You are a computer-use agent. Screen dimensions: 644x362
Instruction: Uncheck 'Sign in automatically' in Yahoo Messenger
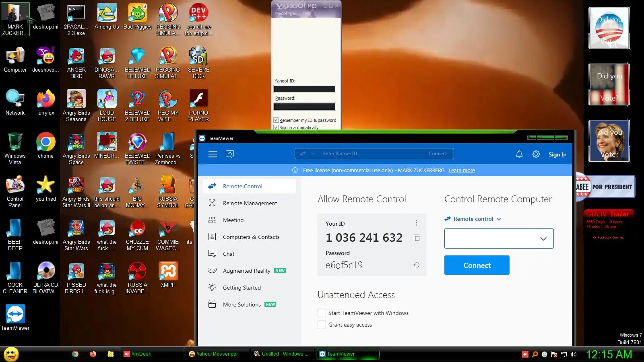click(x=276, y=127)
